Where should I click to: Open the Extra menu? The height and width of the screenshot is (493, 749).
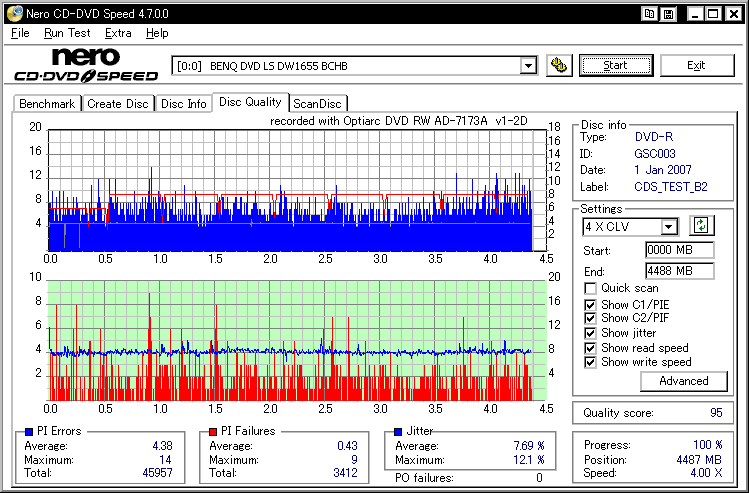tap(118, 33)
